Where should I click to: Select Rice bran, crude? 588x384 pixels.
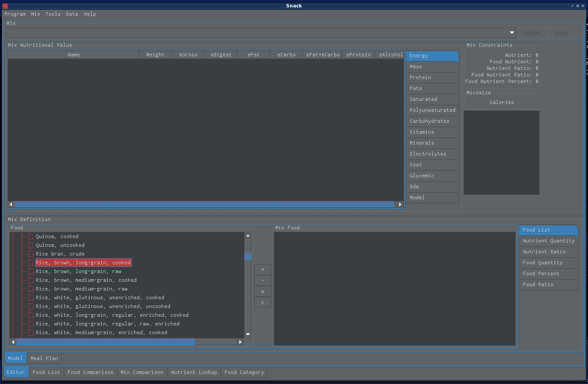click(60, 254)
